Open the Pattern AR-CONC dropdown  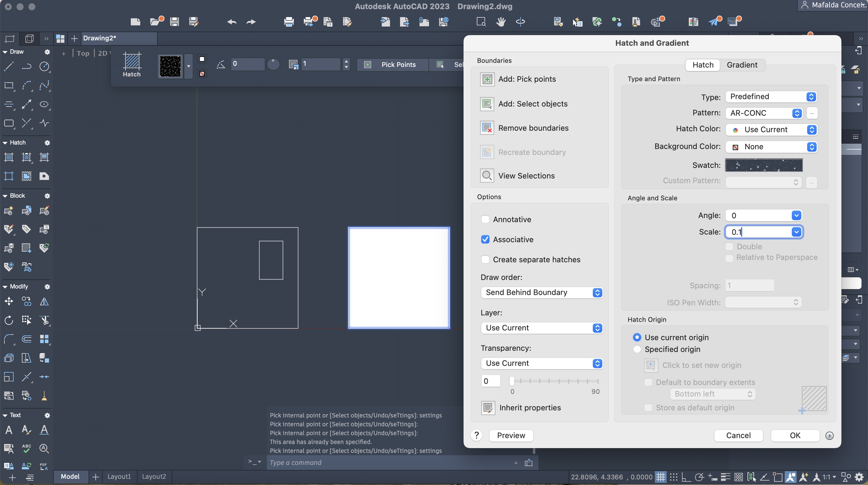click(763, 113)
